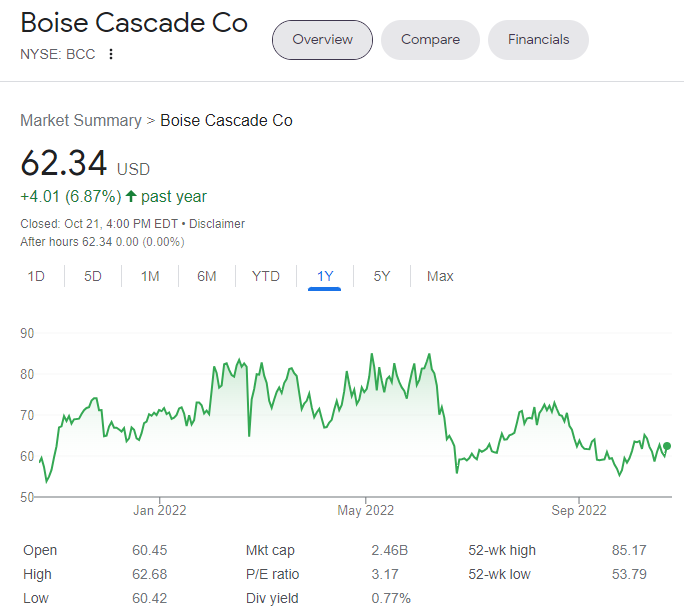Click the green up arrow icon
The height and width of the screenshot is (615, 684).
point(131,196)
